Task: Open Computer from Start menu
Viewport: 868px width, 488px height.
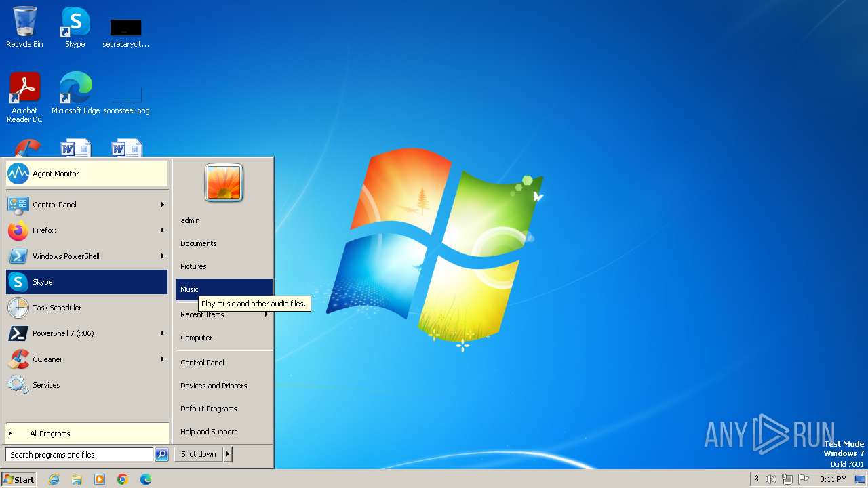Action: click(x=224, y=338)
